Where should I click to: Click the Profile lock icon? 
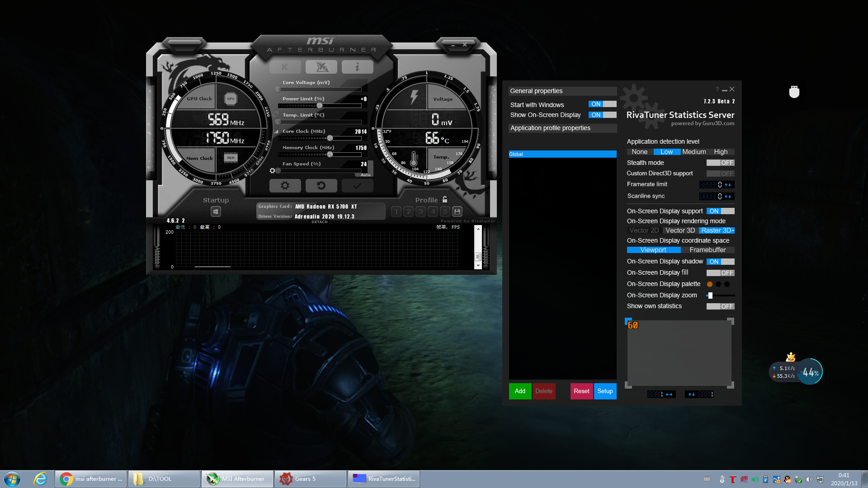click(x=445, y=199)
